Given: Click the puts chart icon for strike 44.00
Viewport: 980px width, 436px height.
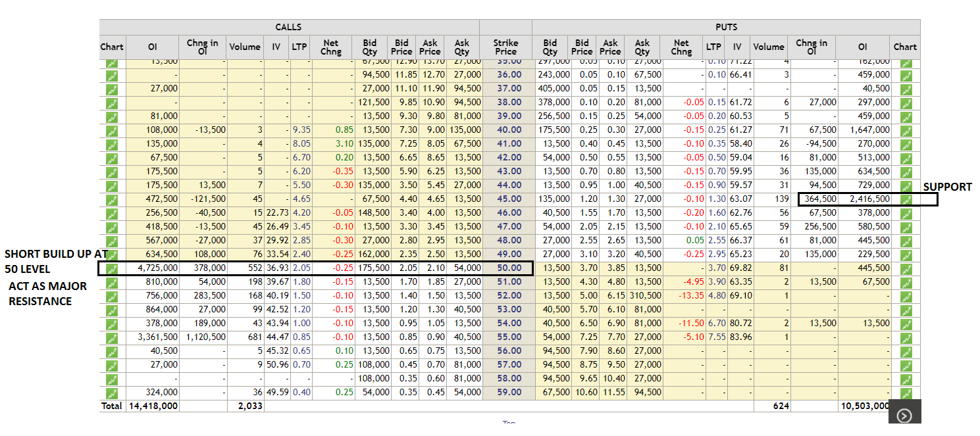Looking at the screenshot, I should [905, 185].
